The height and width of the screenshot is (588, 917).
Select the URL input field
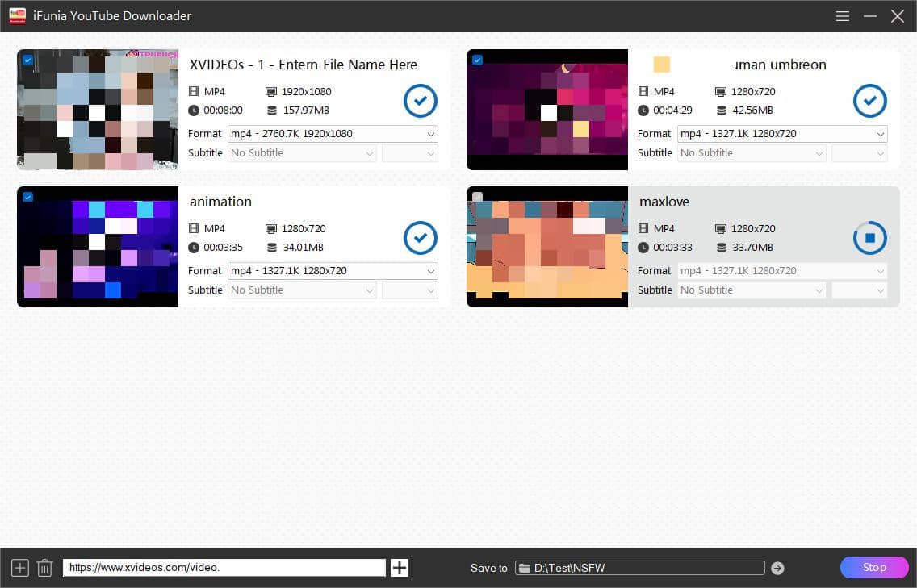(224, 567)
